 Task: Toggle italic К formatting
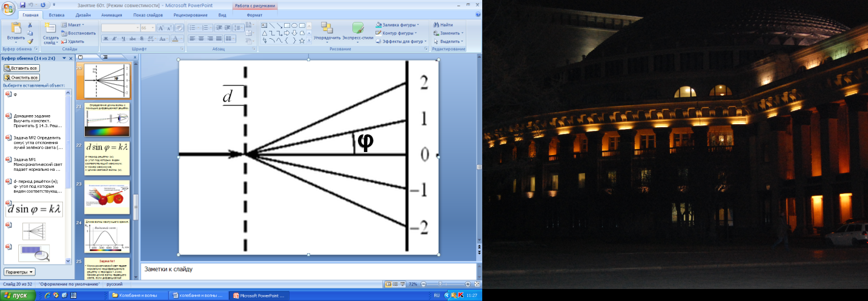[x=113, y=39]
